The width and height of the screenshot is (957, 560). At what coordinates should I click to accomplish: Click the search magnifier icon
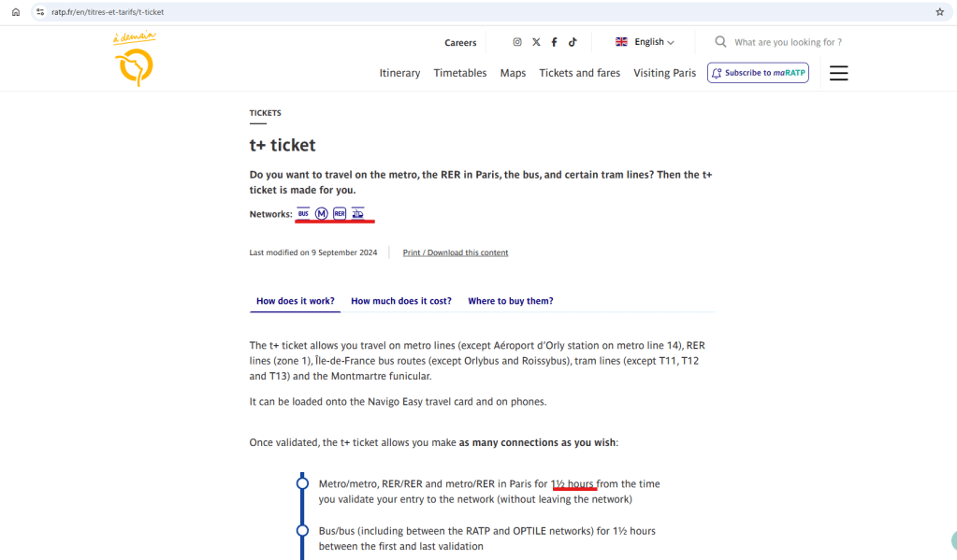pos(720,42)
